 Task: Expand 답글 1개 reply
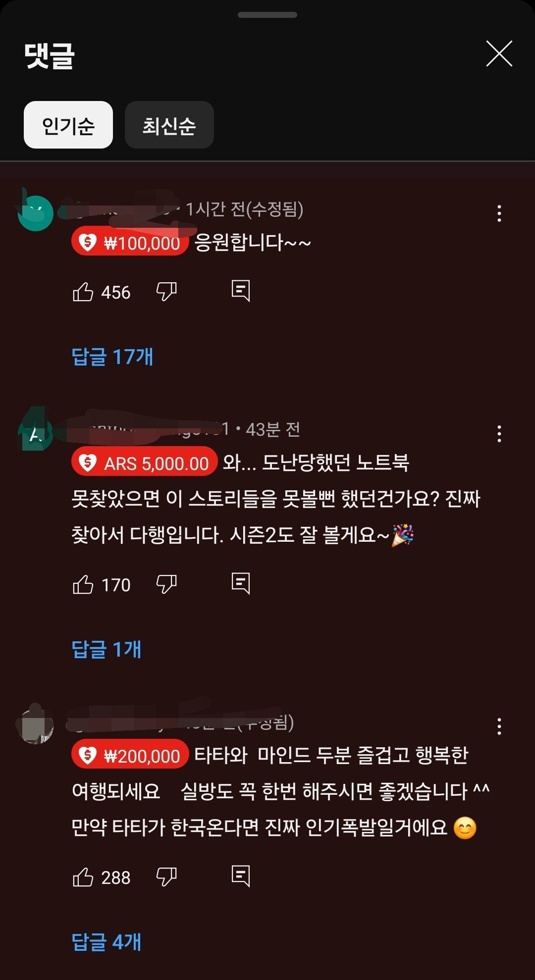tap(107, 649)
